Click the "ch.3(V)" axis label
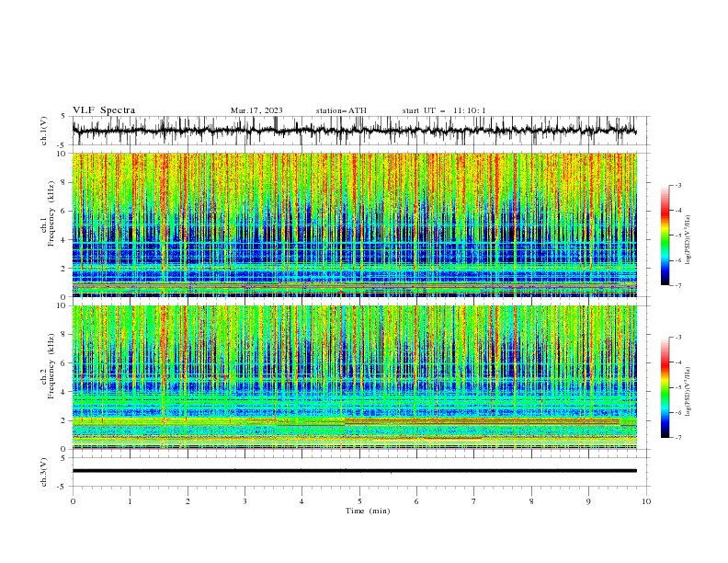Viewport: 728px width, 563px height. (44, 472)
